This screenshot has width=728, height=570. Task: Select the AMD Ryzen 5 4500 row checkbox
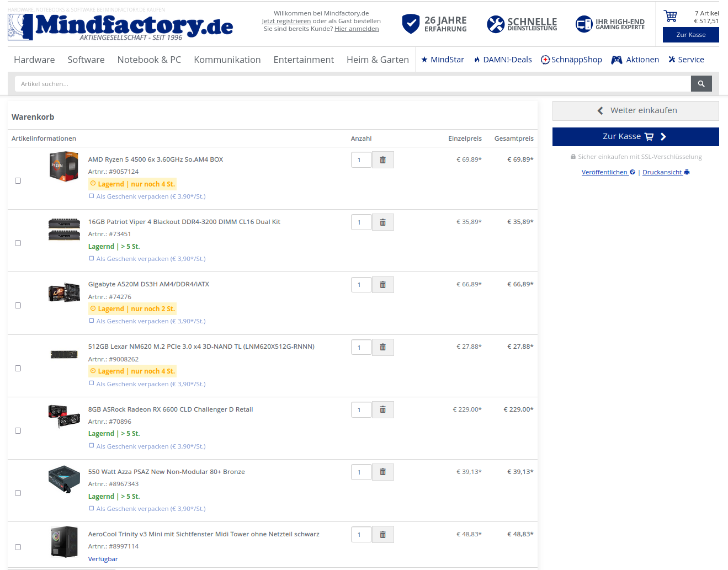(18, 180)
